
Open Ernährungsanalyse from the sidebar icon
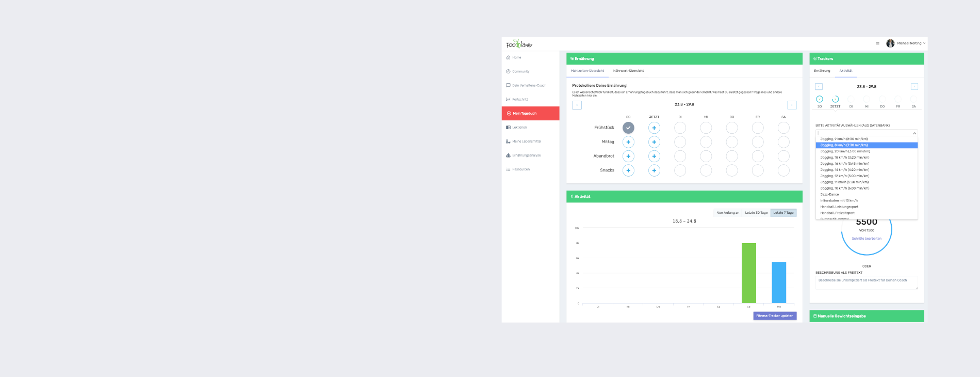508,155
